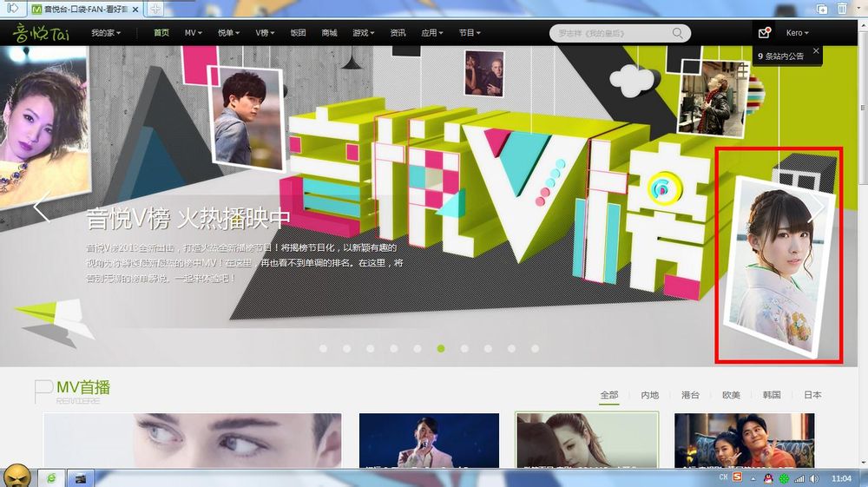Open the Kero user account dropdown
Image resolution: width=868 pixels, height=487 pixels.
pos(797,33)
